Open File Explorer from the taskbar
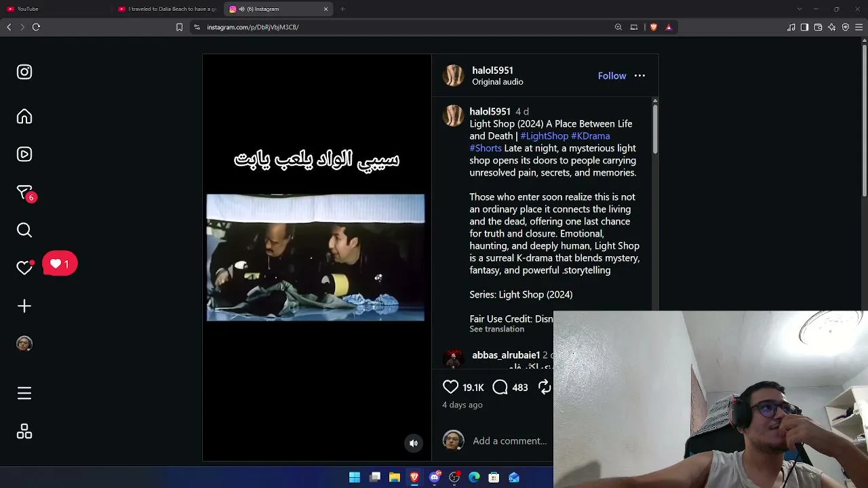This screenshot has height=488, width=868. point(395,477)
